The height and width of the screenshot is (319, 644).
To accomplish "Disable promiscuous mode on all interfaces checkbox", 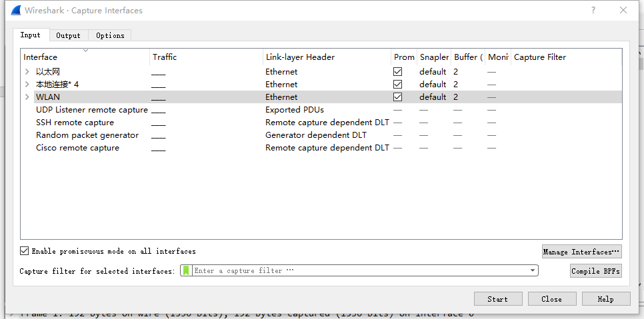I will click(x=25, y=251).
